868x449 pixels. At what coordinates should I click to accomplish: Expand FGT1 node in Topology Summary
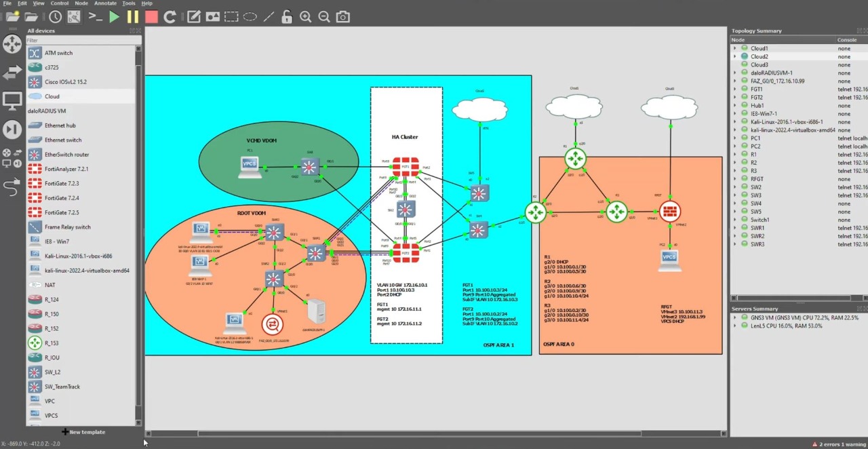click(734, 89)
